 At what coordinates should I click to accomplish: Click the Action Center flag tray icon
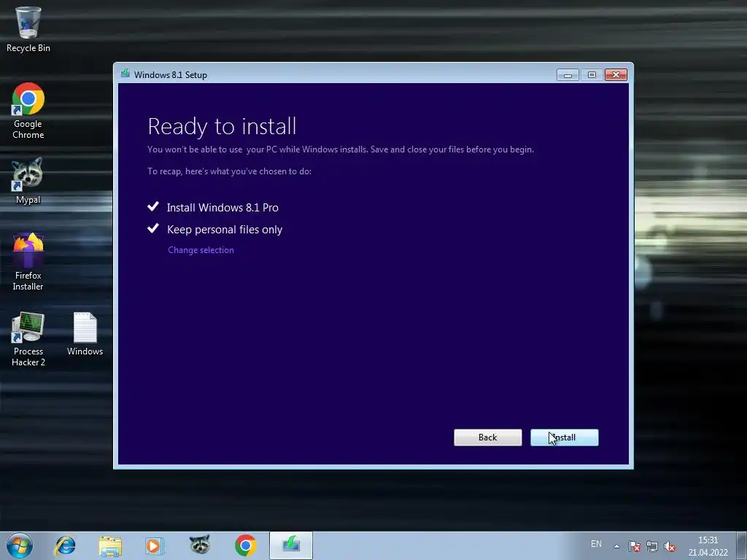click(634, 546)
